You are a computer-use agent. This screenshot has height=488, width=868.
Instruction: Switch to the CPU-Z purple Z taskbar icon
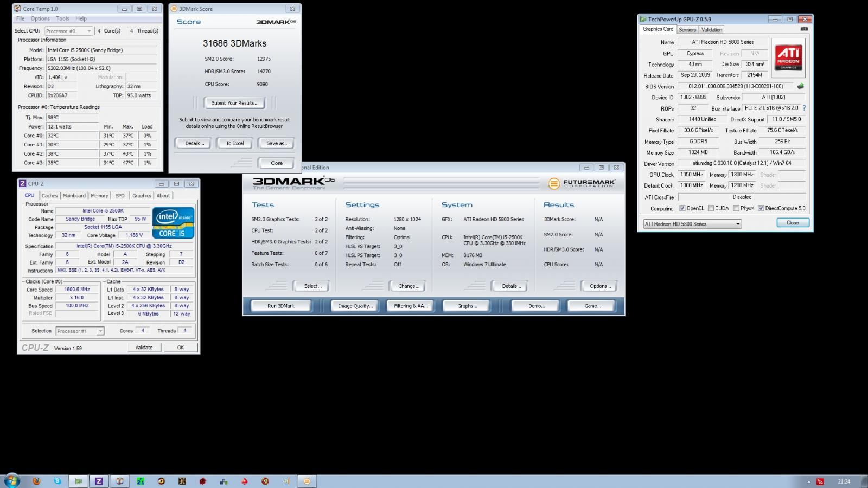99,481
